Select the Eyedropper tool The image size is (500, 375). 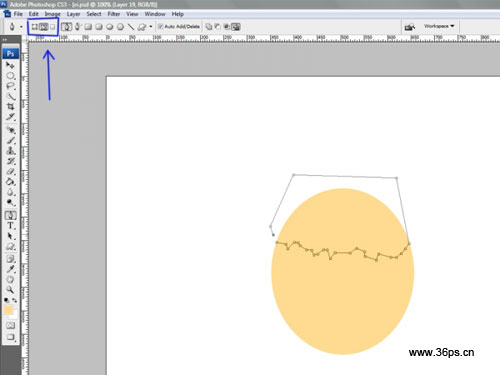pos(10,269)
